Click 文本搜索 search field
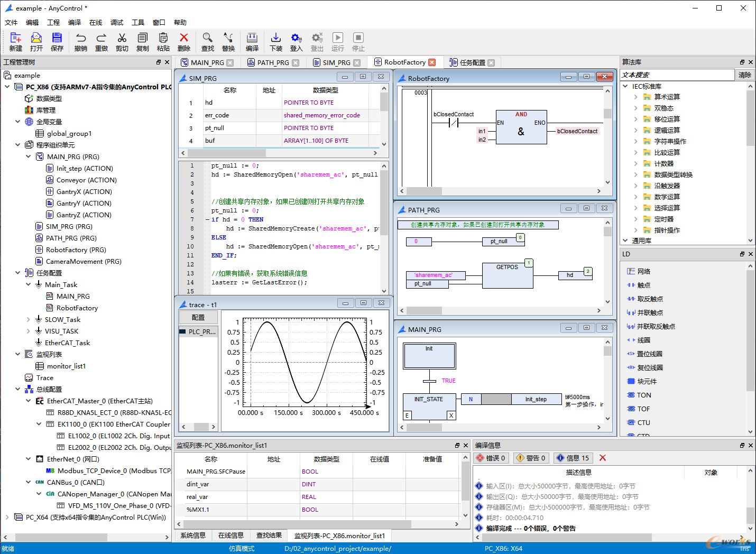756x554 pixels. click(x=678, y=75)
